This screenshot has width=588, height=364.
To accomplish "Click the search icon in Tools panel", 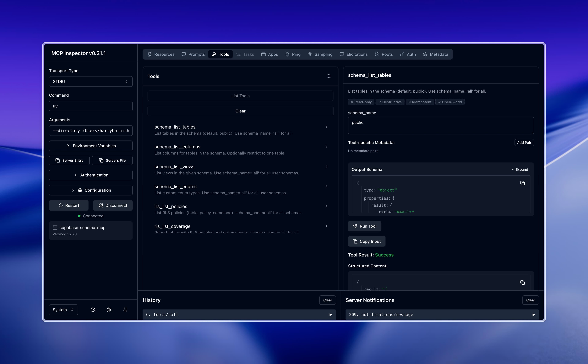I will pos(329,76).
